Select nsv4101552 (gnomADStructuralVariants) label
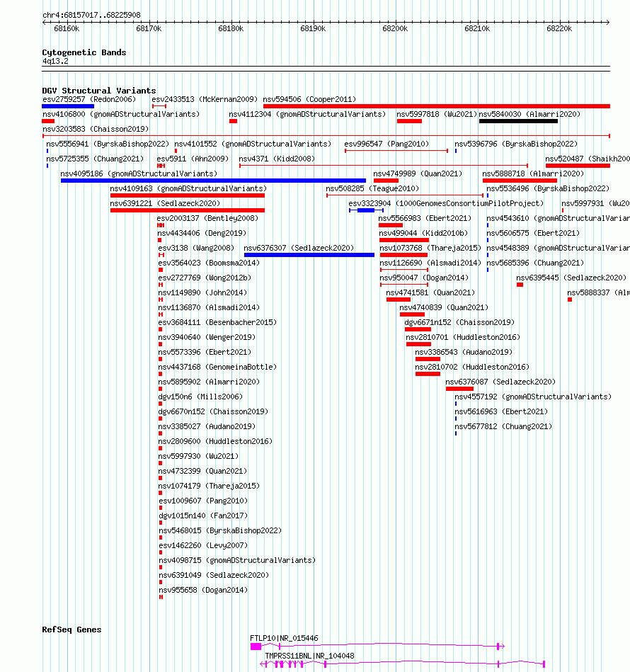Image resolution: width=630 pixels, height=672 pixels. (x=253, y=144)
